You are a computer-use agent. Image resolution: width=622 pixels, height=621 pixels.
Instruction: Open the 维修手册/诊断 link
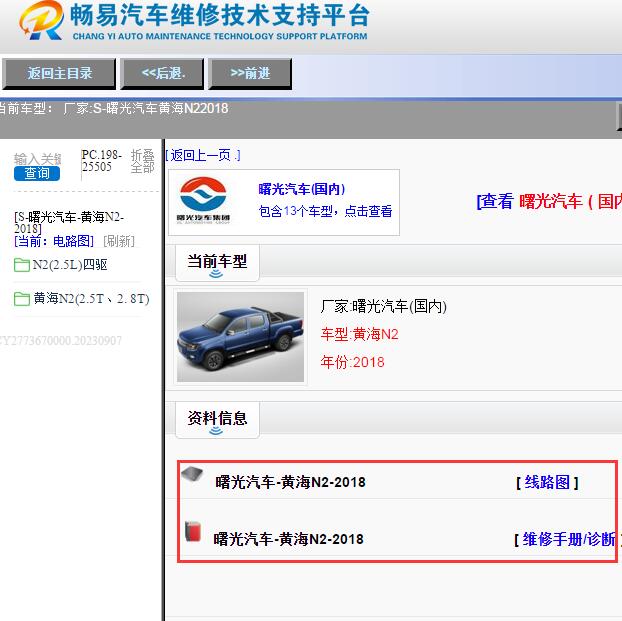click(x=568, y=539)
